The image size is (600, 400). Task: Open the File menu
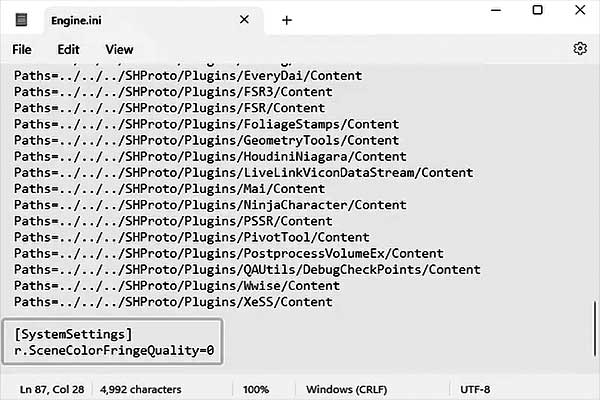point(22,49)
